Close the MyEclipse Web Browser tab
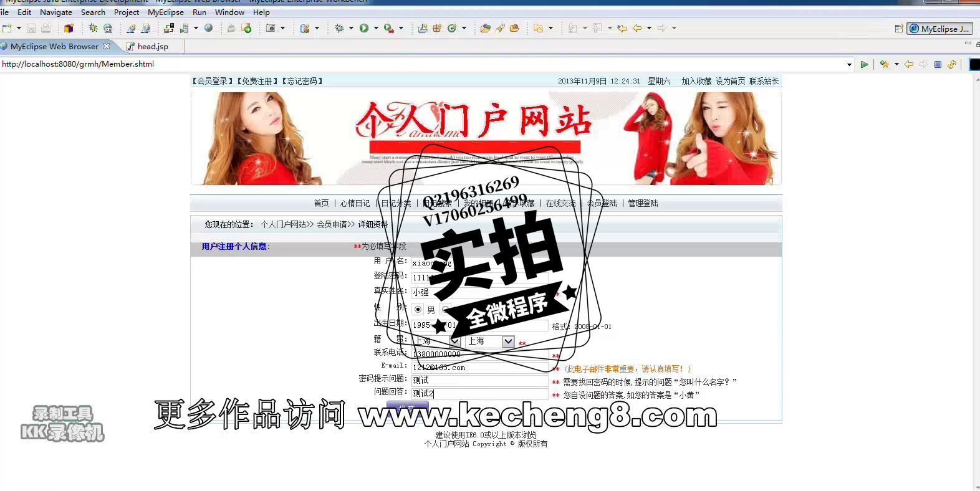 pos(107,46)
